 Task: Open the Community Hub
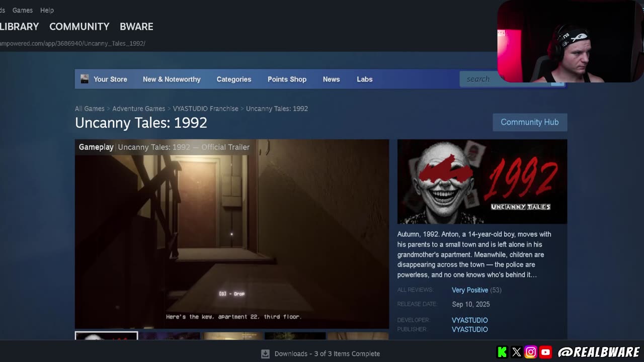click(x=530, y=122)
